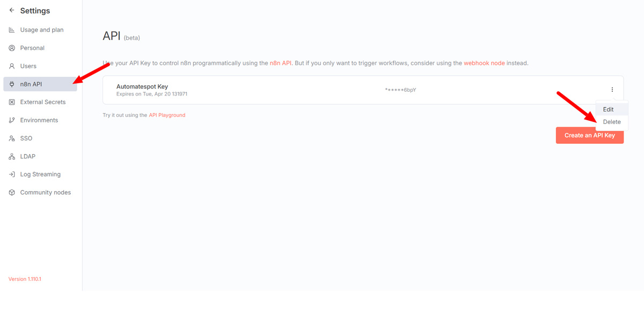Click the Version 1.110.1 label

[25, 279]
